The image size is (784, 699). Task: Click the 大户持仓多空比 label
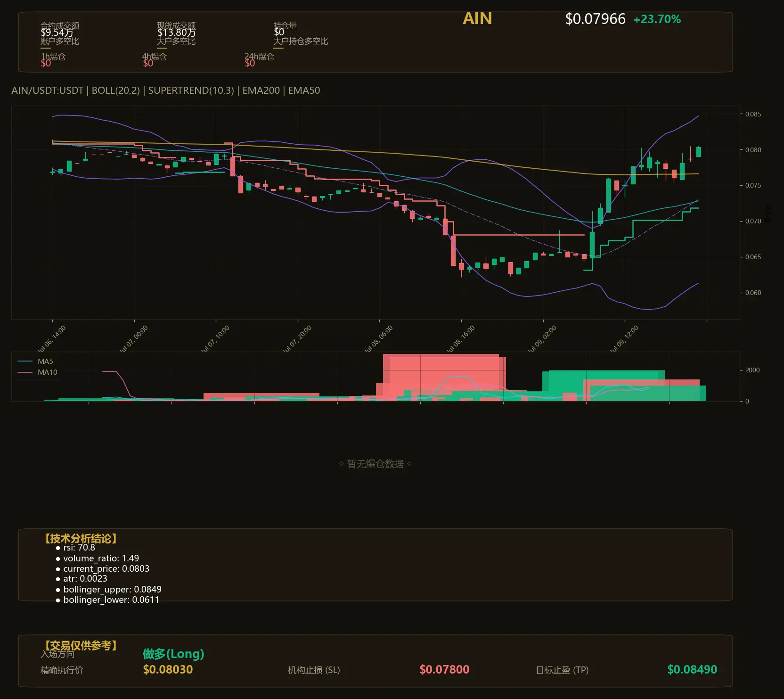pos(301,41)
